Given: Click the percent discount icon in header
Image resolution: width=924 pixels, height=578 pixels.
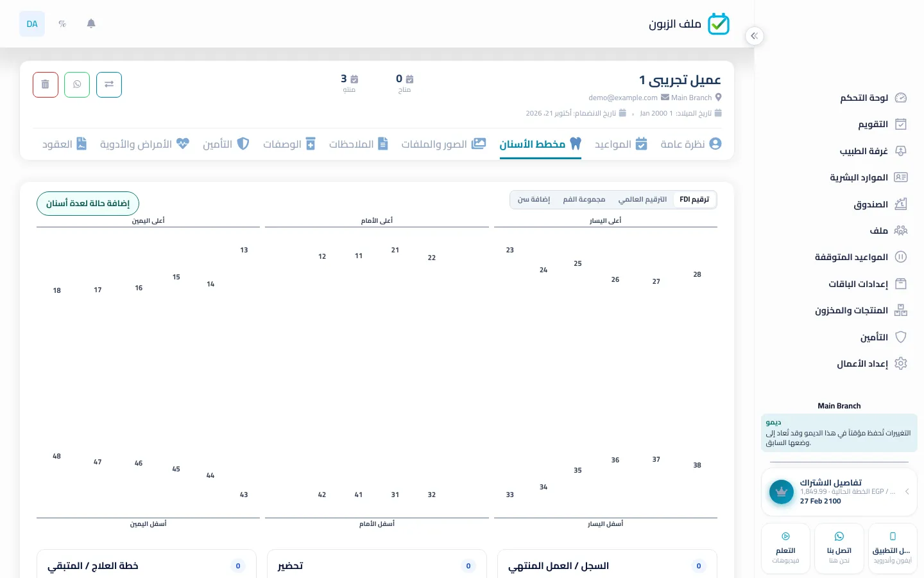Looking at the screenshot, I should tap(62, 24).
